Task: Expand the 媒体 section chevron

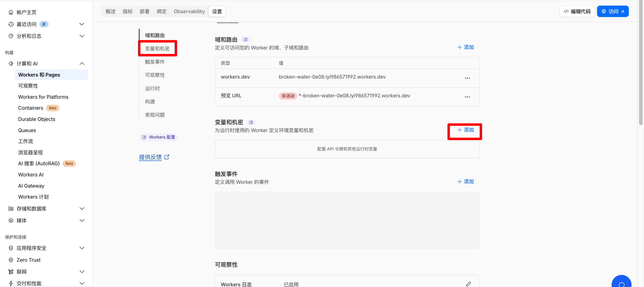Action: point(82,221)
